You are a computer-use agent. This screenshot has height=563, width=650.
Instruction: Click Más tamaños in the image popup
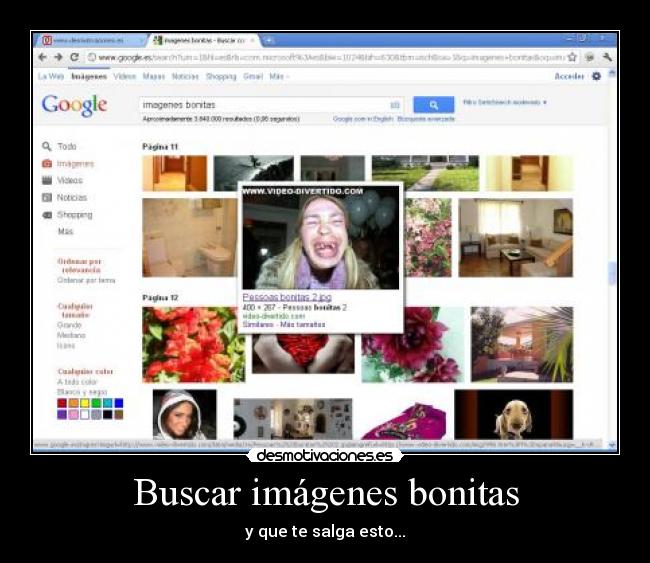pos(302,324)
